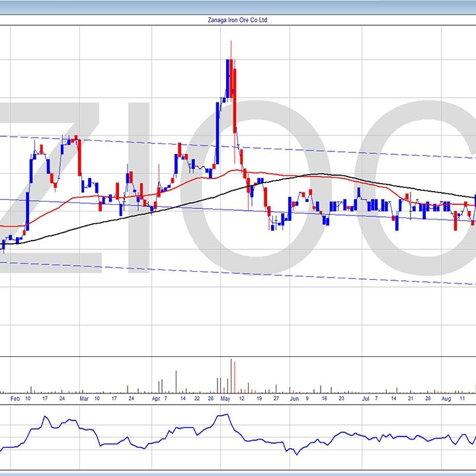Viewport: 476px width, 476px height.
Task: Select the "22" date label in April
Action: 197,399
